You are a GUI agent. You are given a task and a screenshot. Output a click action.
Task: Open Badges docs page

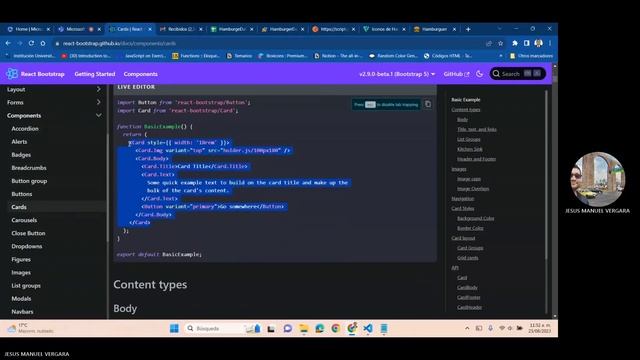[21, 155]
